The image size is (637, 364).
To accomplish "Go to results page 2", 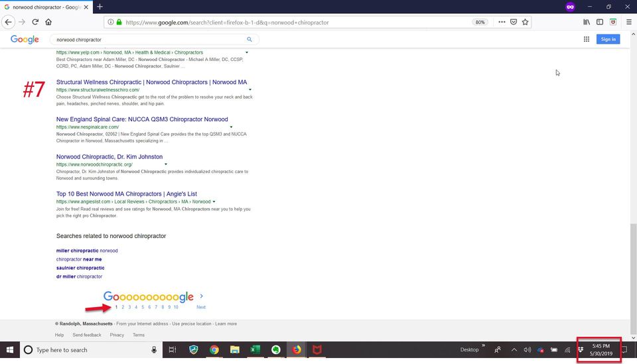I will (123, 307).
